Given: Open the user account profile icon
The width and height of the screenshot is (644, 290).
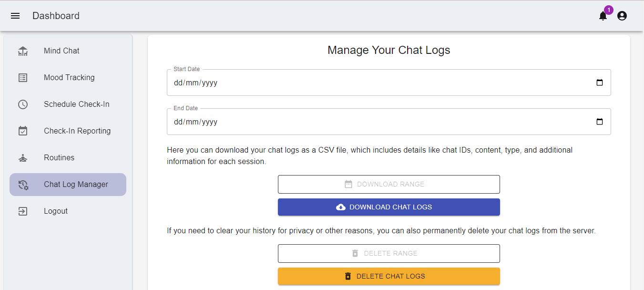Looking at the screenshot, I should 622,16.
